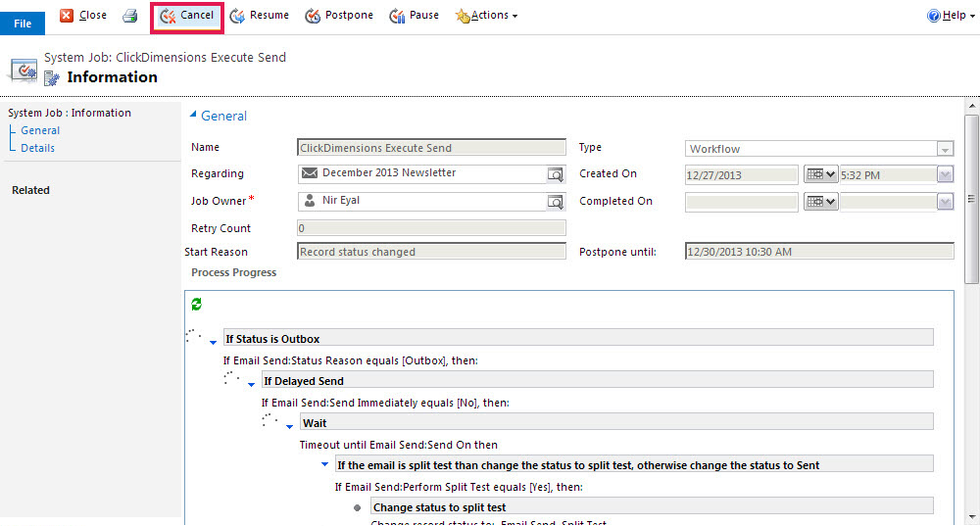This screenshot has width=980, height=526.
Task: Resume the system job
Action: coord(260,16)
